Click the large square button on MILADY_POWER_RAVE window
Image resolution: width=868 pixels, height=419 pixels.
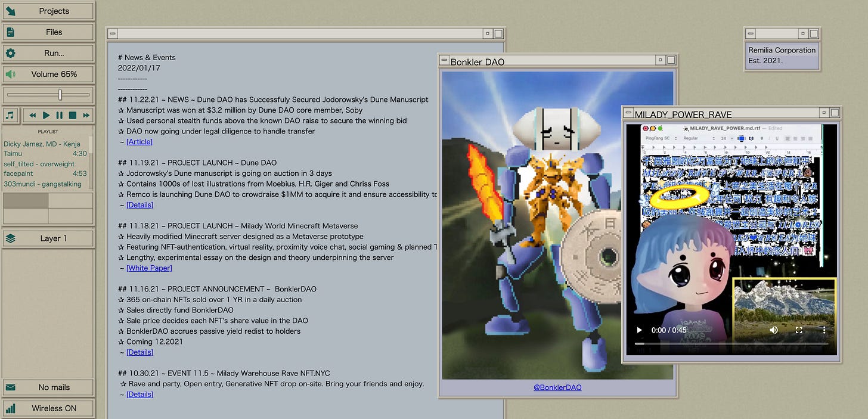click(835, 113)
